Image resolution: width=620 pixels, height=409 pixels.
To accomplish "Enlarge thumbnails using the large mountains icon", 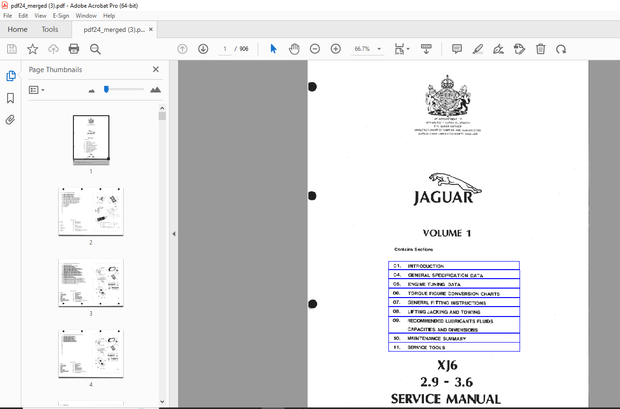I will pos(155,90).
